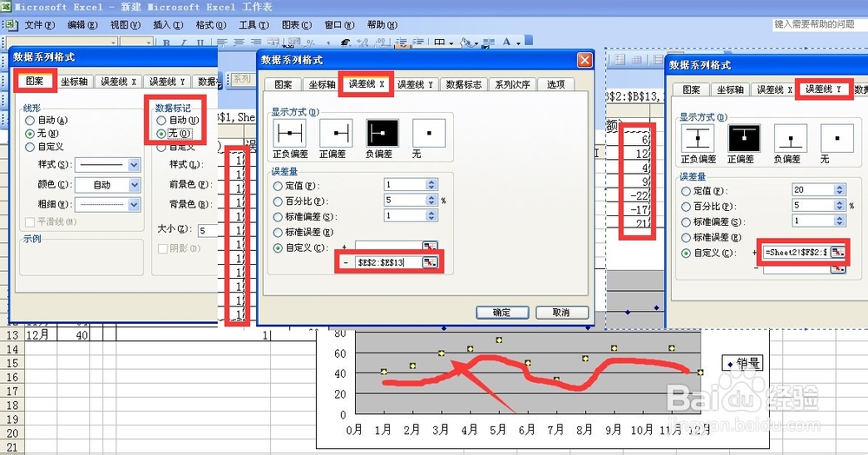This screenshot has height=455, width=868.
Task: Click the 百分比 value spinner in X dialog
Action: (431, 200)
